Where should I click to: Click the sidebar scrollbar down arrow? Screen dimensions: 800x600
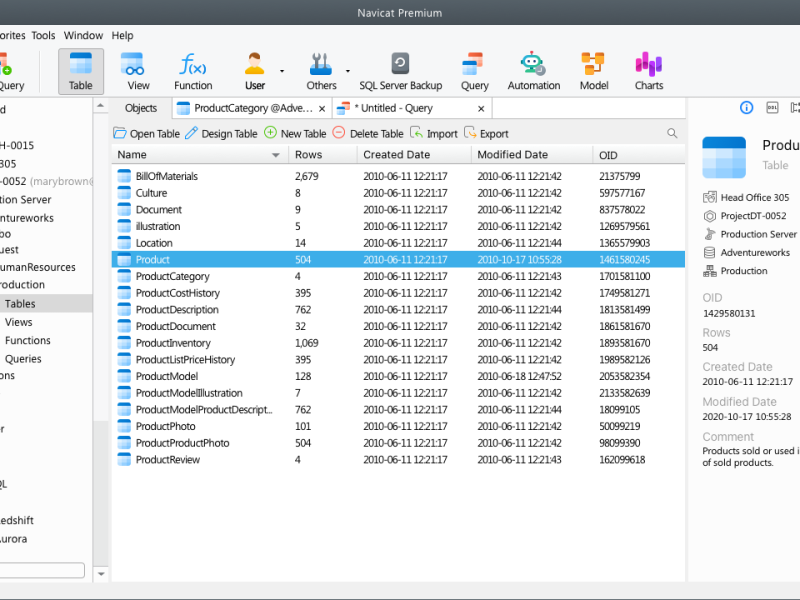101,574
